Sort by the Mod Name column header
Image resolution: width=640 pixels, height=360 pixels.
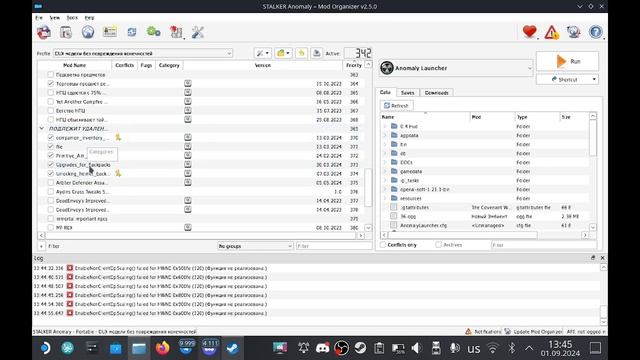click(x=75, y=65)
